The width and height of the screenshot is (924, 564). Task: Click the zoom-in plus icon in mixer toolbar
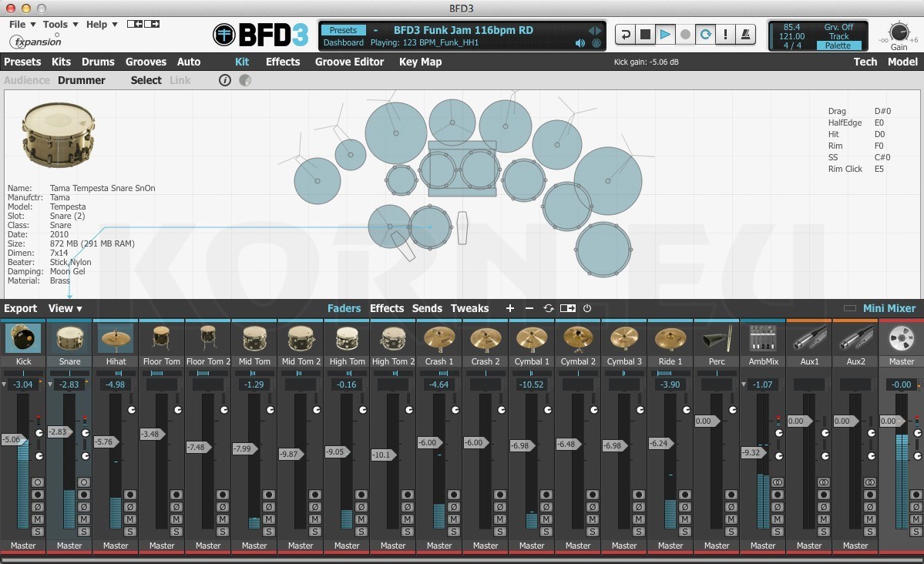point(509,308)
